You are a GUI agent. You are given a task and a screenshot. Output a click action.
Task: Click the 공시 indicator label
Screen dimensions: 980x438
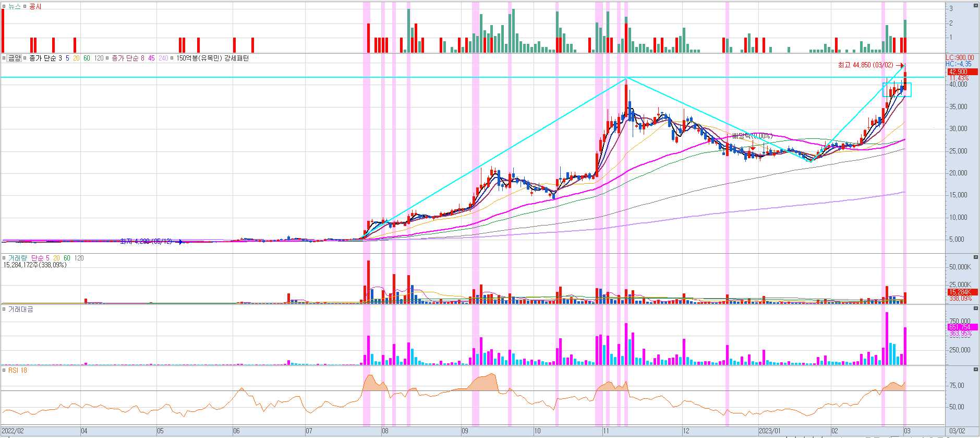point(35,7)
